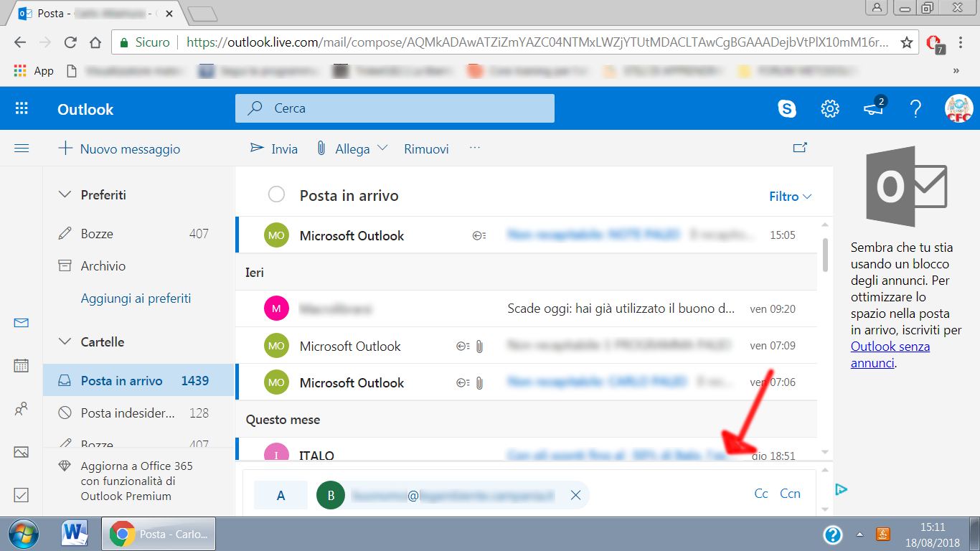
Task: Expand the Allega dropdown arrow
Action: pyautogui.click(x=382, y=149)
